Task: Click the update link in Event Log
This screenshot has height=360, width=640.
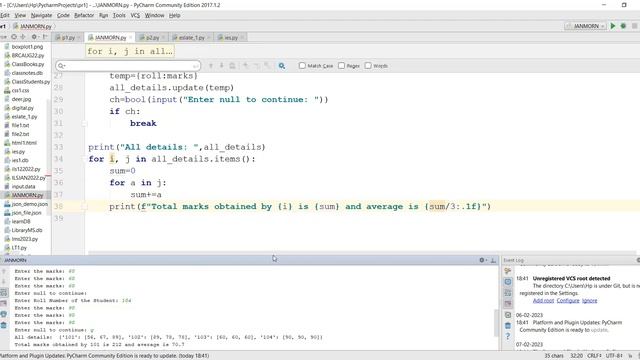Action: point(599,330)
